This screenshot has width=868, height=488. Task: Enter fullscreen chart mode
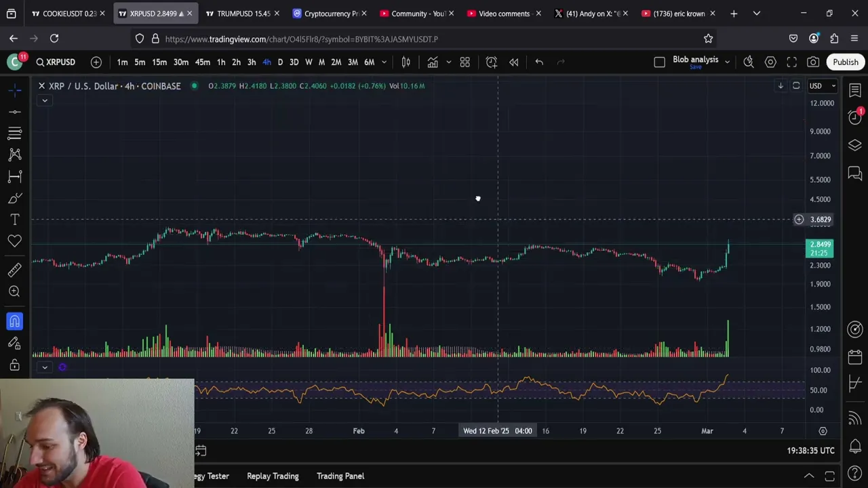(x=791, y=62)
